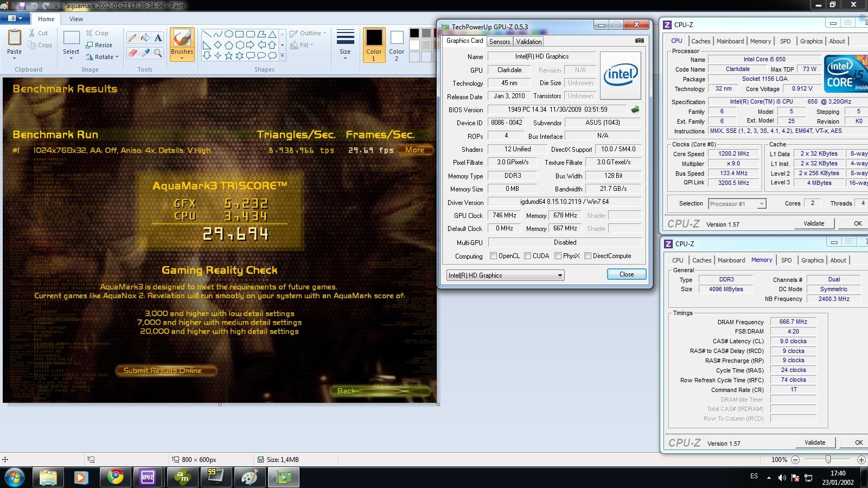Expand the Shapes gallery more arrow
This screenshot has width=868, height=488.
pos(282,55)
